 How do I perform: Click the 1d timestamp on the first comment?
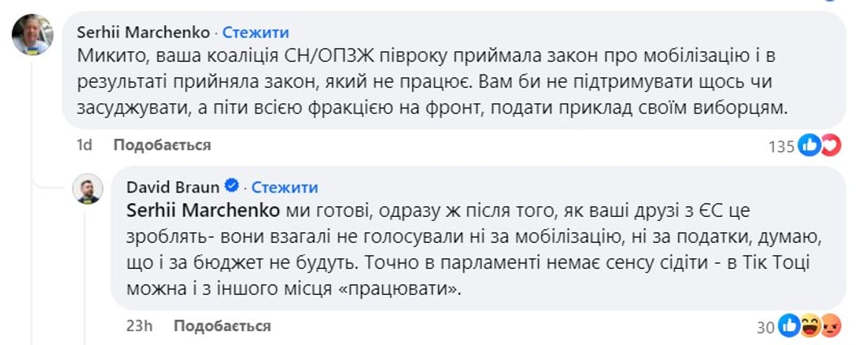click(84, 145)
